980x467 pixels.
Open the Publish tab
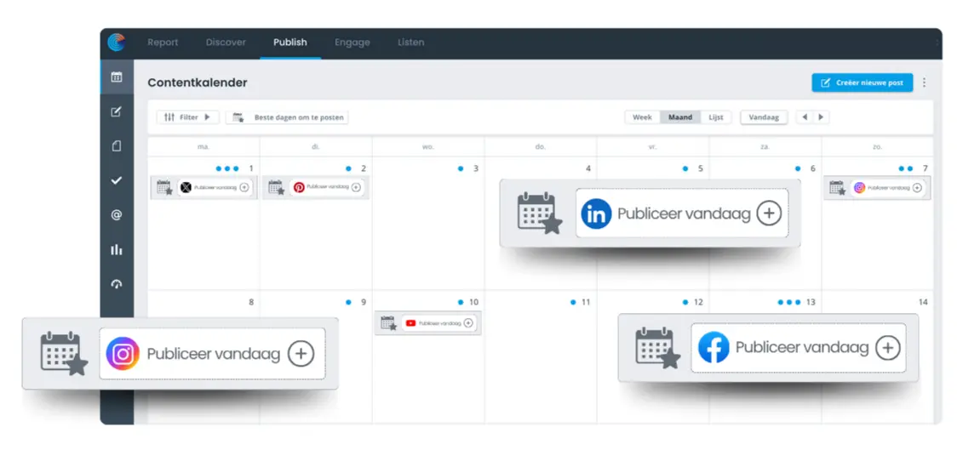point(290,43)
